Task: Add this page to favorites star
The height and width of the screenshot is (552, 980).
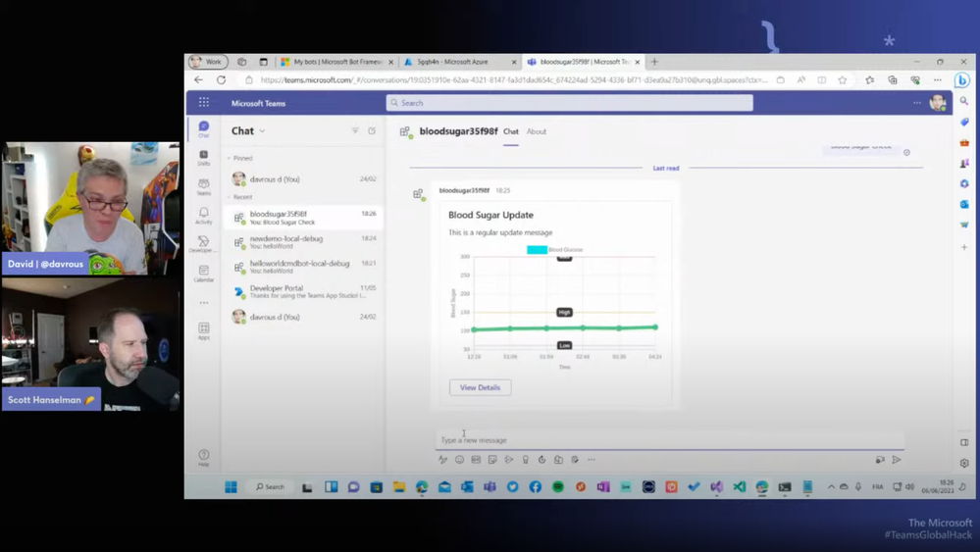Action: coord(843,80)
